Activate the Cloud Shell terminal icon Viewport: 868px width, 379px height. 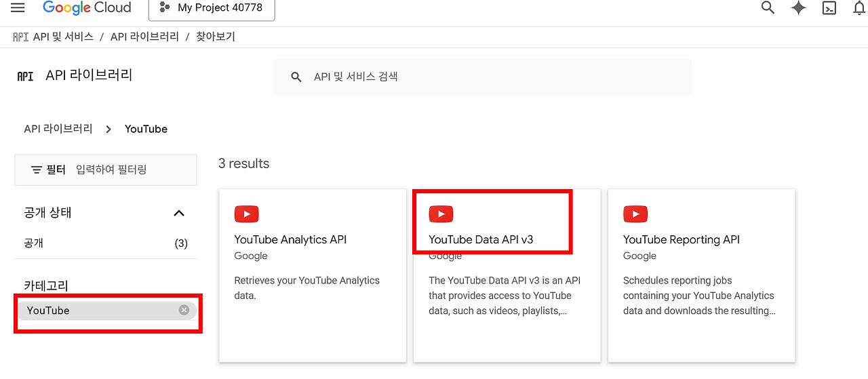tap(829, 7)
